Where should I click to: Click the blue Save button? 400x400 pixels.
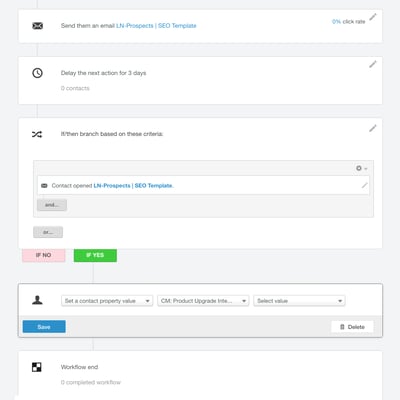(44, 327)
